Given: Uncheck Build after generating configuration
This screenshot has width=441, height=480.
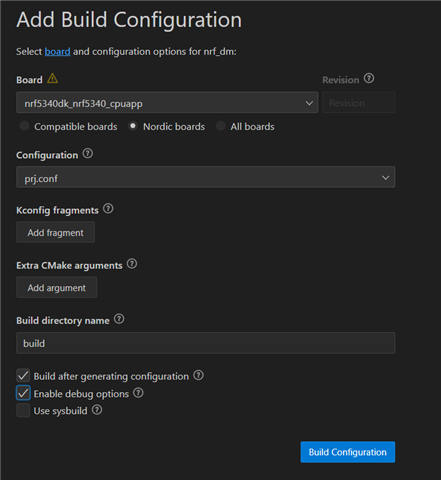Looking at the screenshot, I should coord(23,376).
